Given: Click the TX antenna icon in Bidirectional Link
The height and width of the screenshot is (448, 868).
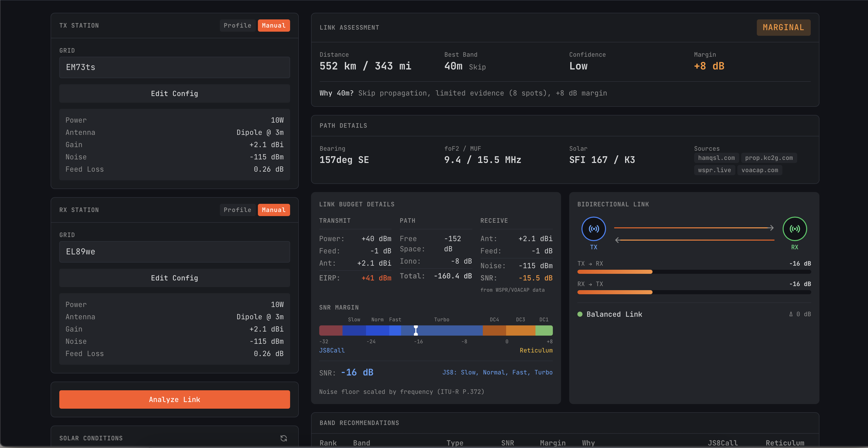Looking at the screenshot, I should 594,228.
